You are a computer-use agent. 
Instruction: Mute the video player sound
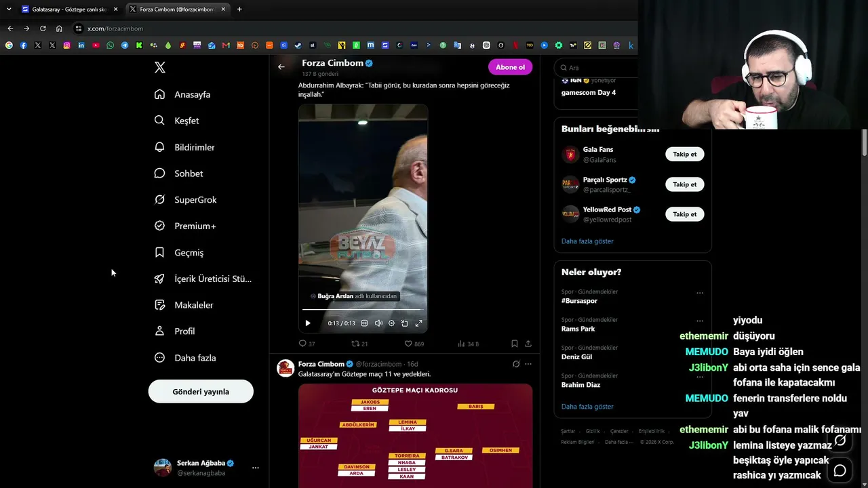click(x=378, y=323)
